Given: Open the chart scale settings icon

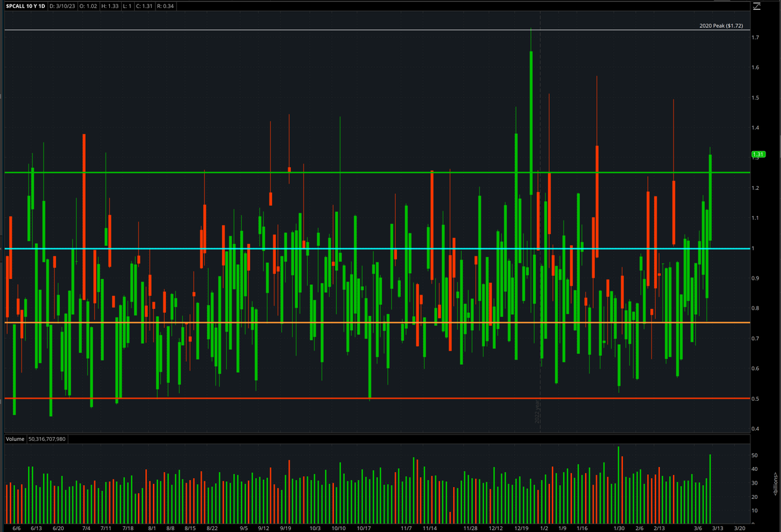Looking at the screenshot, I should click(x=756, y=7).
